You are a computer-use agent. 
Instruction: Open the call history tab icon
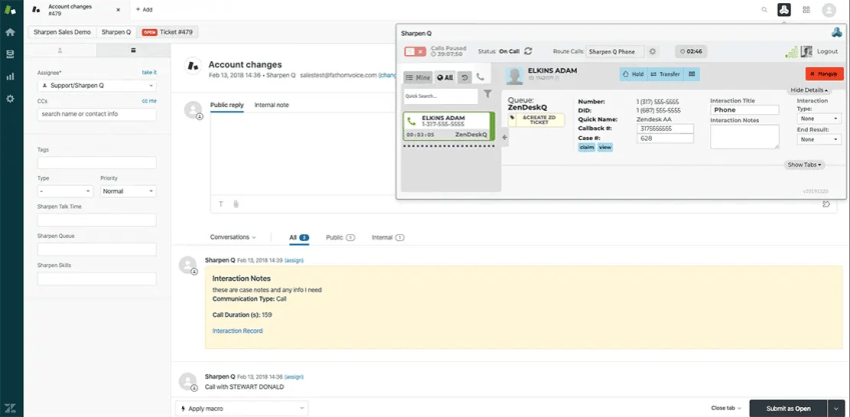click(465, 78)
